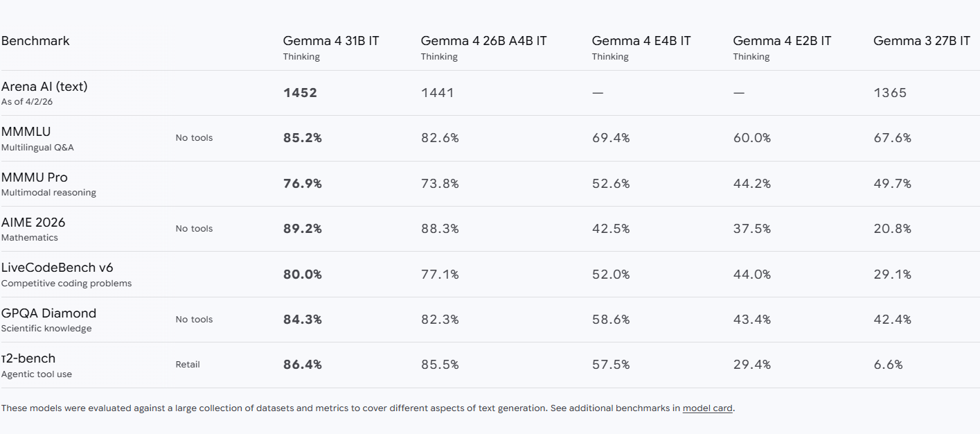Screen dimensions: 980x434
Task: Click the MMMU Pro benchmark name
Action: [35, 177]
